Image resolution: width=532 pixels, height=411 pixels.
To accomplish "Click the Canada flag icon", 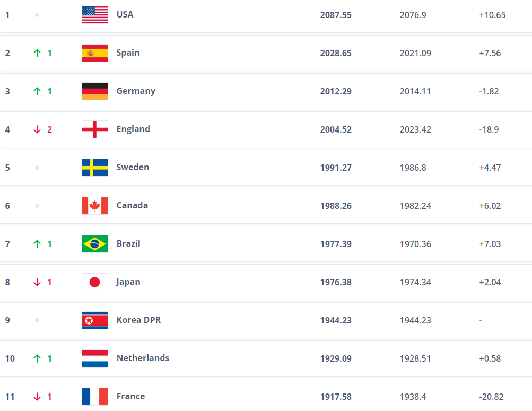I will (95, 206).
